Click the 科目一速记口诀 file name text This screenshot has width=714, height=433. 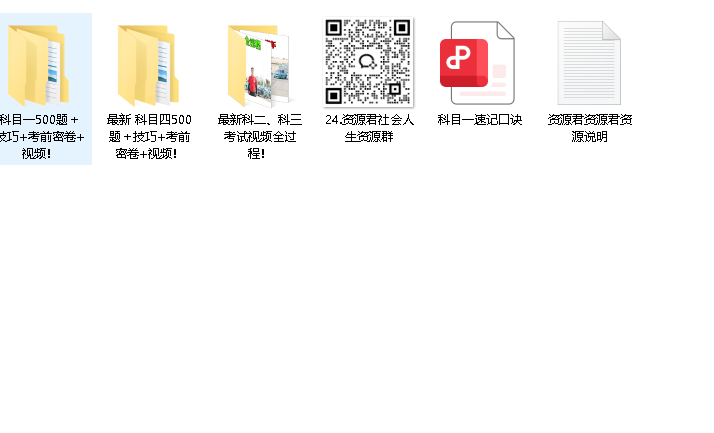(x=479, y=120)
